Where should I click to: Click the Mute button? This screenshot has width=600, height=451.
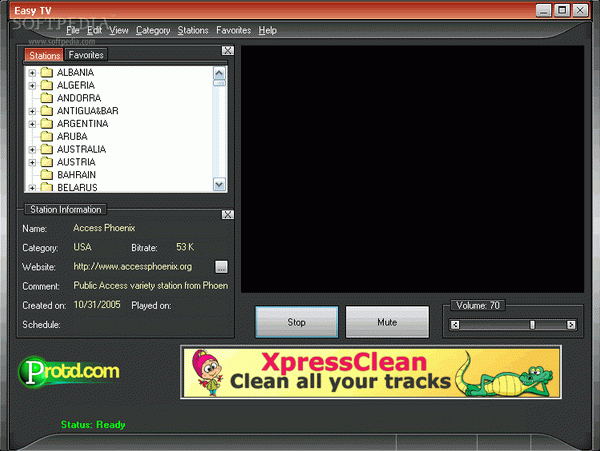[387, 322]
